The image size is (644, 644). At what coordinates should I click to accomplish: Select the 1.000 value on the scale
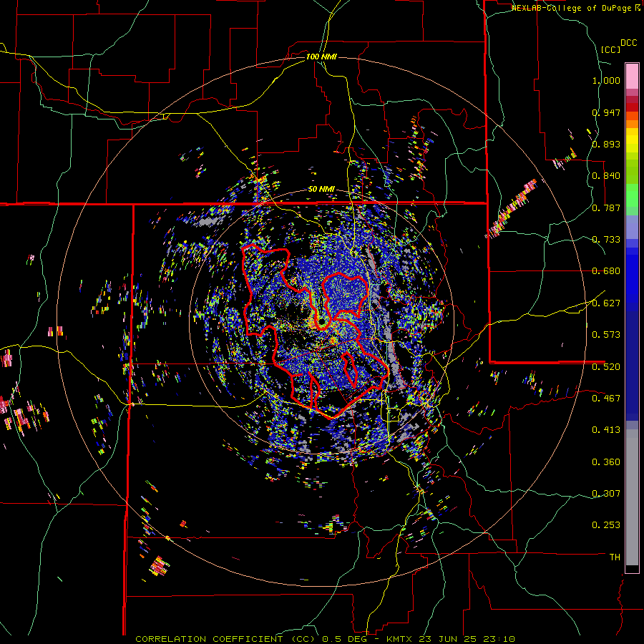(606, 80)
